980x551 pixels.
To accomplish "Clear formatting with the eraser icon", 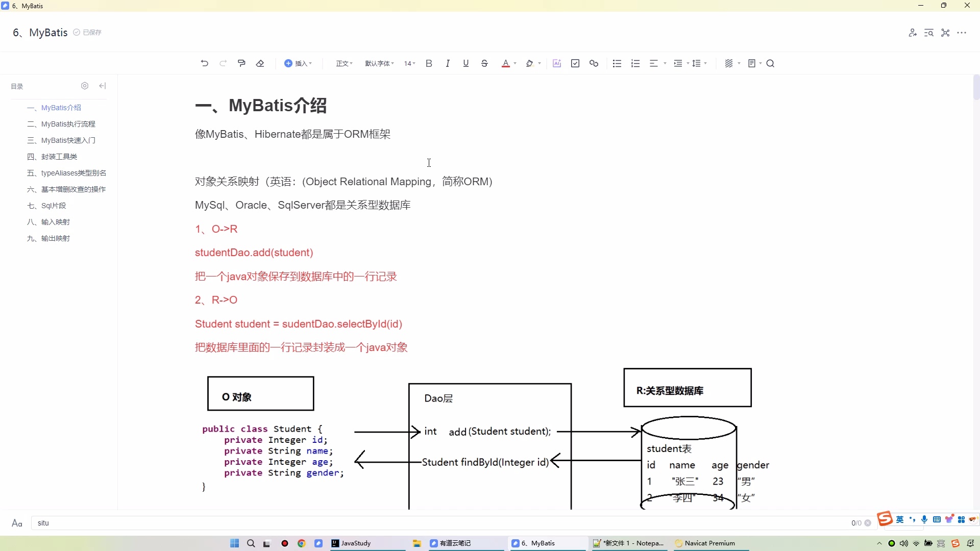I will click(x=260, y=63).
